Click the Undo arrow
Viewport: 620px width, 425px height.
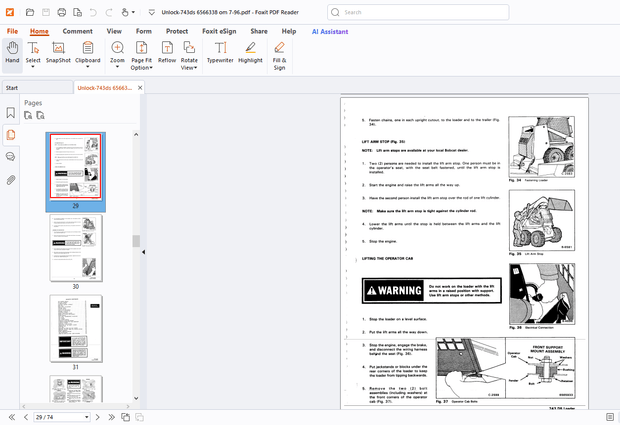pos(93,13)
